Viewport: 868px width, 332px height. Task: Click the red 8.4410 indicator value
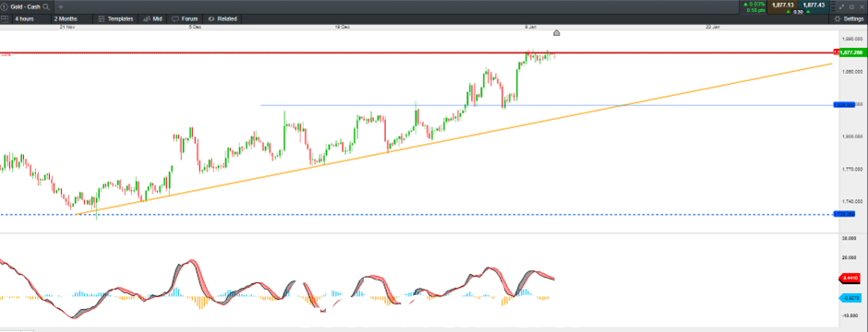tap(850, 279)
